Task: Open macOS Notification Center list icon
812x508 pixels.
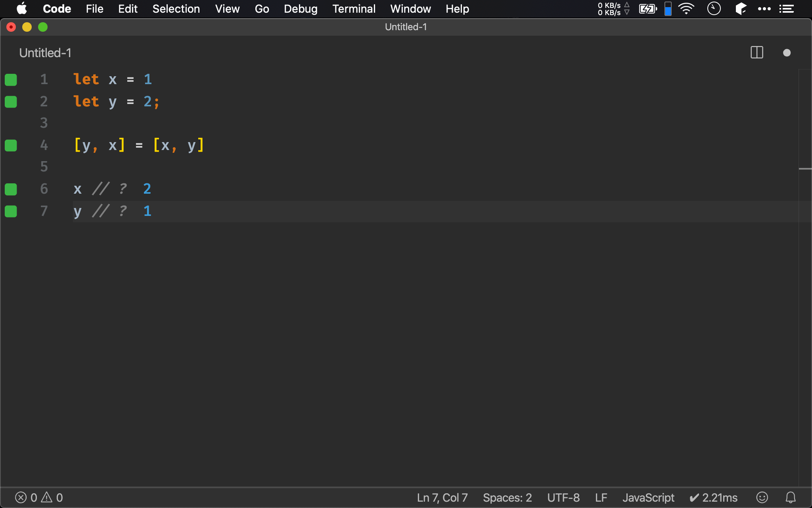Action: (x=786, y=9)
